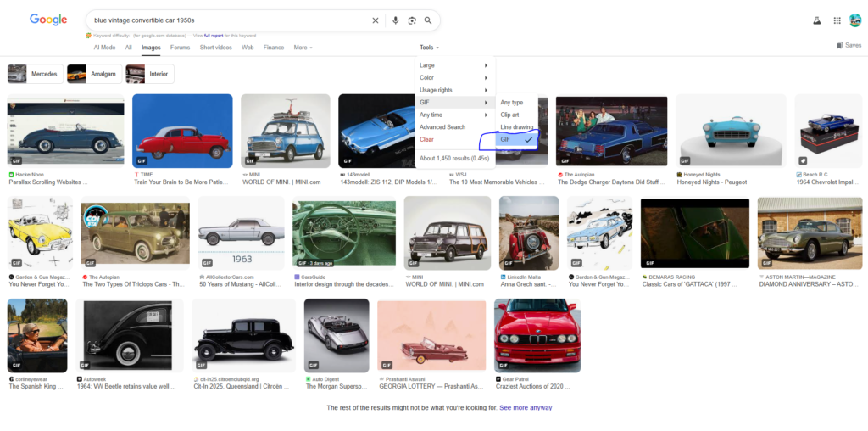Expand the Usage rights submenu
868x431 pixels.
(x=455, y=90)
